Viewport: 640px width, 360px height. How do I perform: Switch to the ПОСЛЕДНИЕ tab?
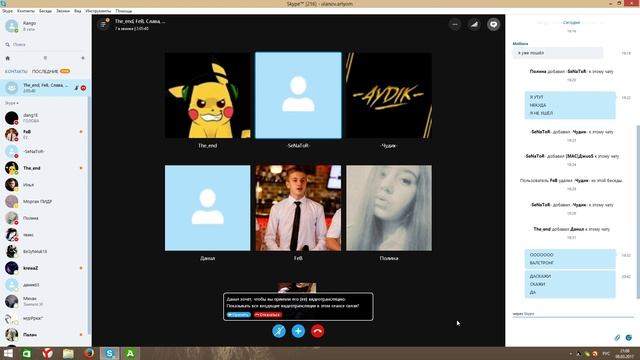(45, 71)
